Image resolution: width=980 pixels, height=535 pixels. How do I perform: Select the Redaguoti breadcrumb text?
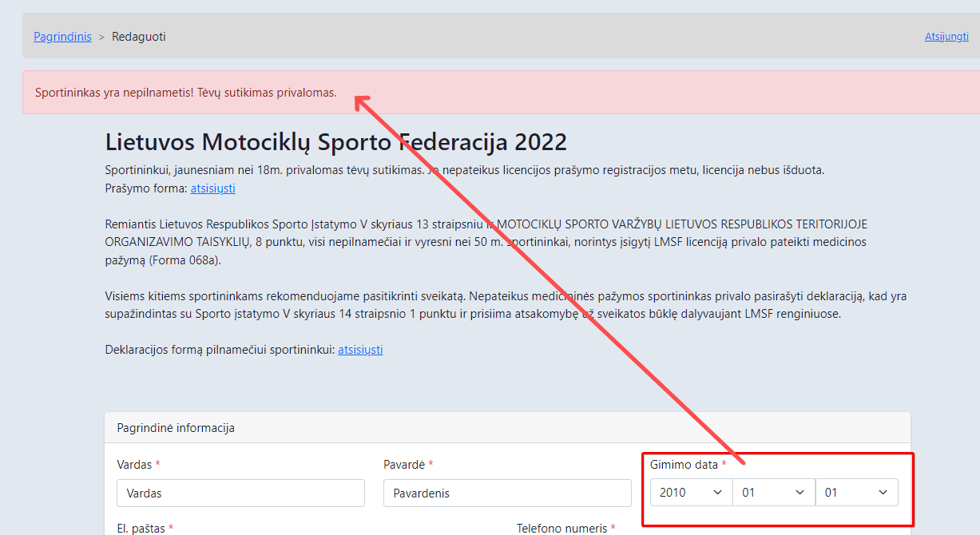[x=139, y=37]
